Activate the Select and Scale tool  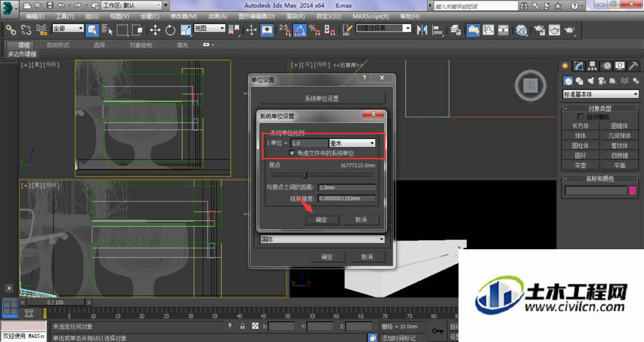[185, 30]
